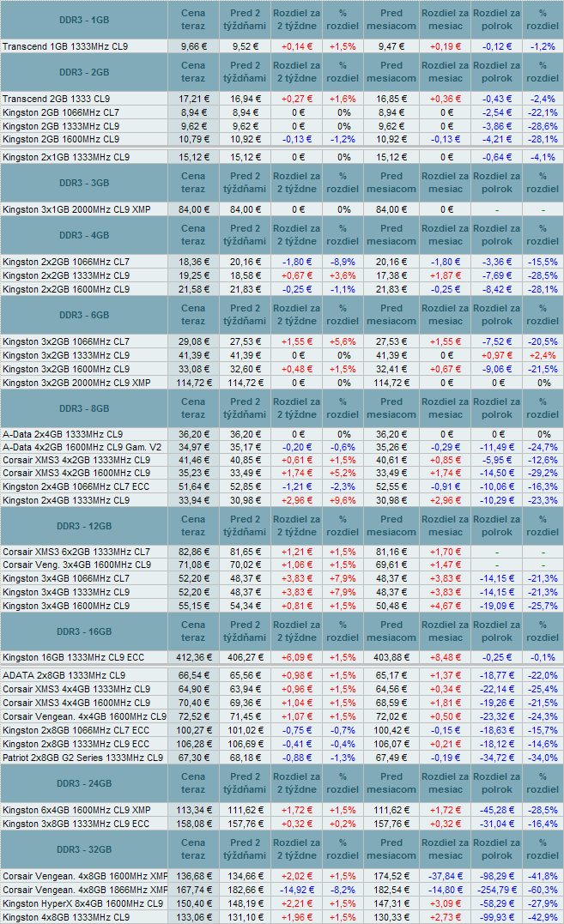Click the -254,79 € half-year difference cell
564x924 pixels.
tap(496, 890)
